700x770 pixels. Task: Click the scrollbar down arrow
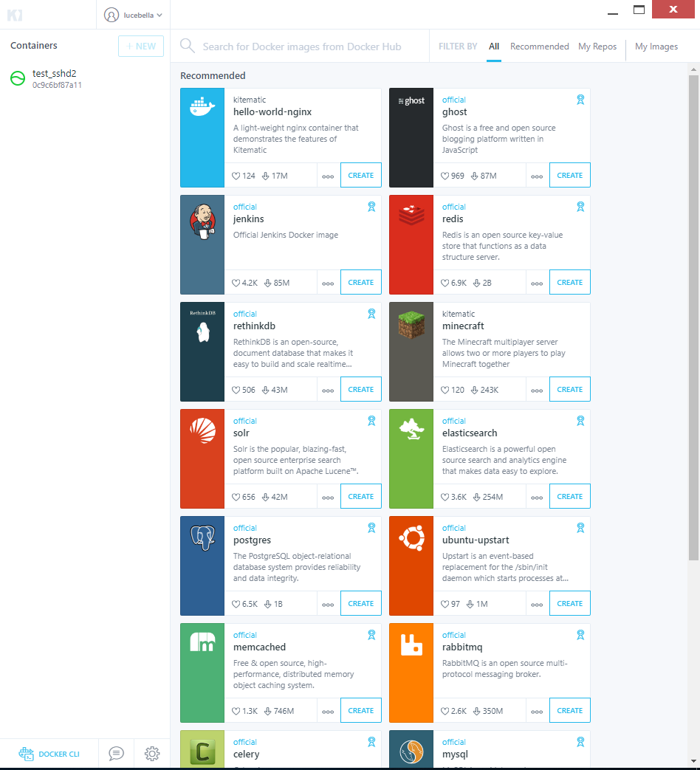(693, 760)
